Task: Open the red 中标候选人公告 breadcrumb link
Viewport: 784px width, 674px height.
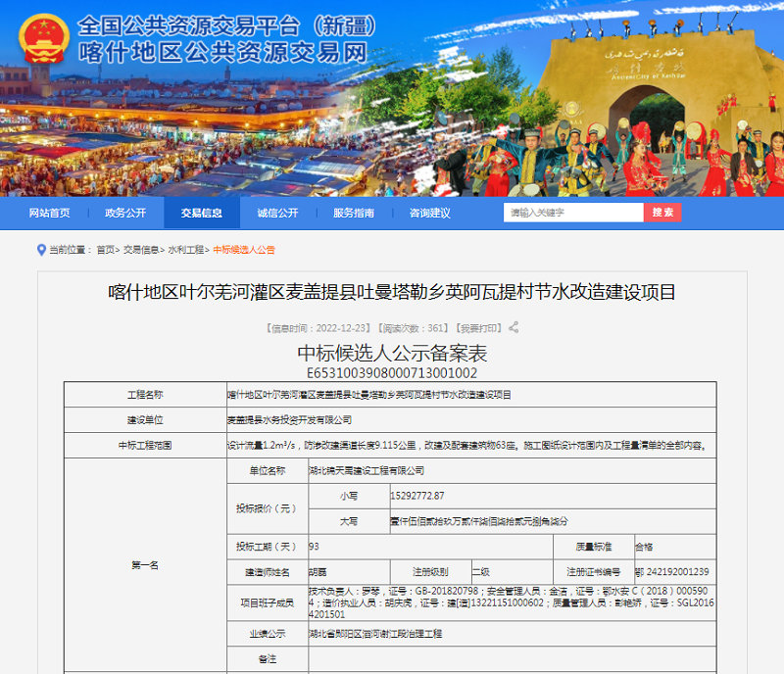Action: [x=245, y=250]
